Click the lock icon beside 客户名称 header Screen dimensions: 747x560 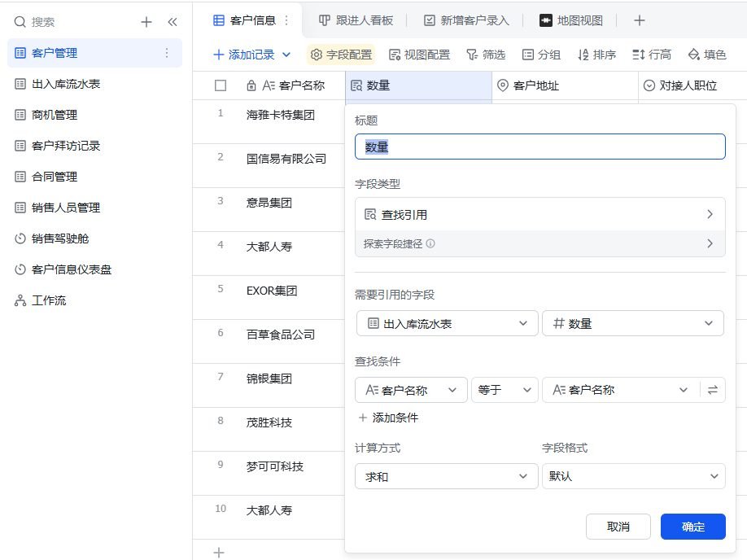tap(251, 85)
